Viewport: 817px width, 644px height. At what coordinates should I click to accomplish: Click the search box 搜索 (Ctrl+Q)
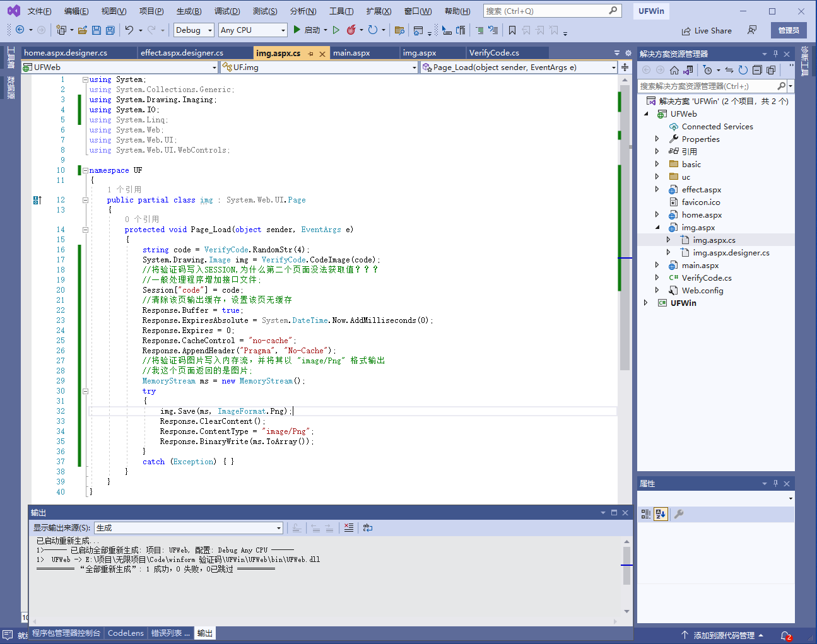tap(552, 11)
